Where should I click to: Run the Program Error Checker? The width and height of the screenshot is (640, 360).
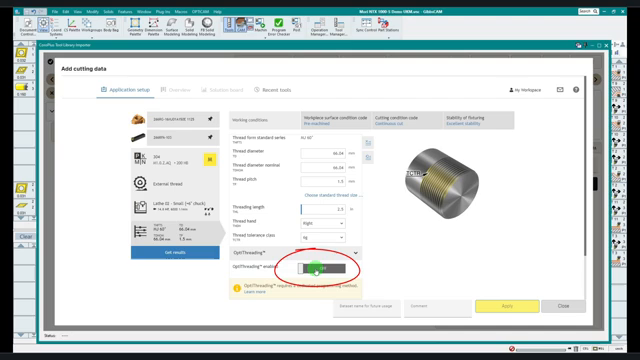click(279, 27)
